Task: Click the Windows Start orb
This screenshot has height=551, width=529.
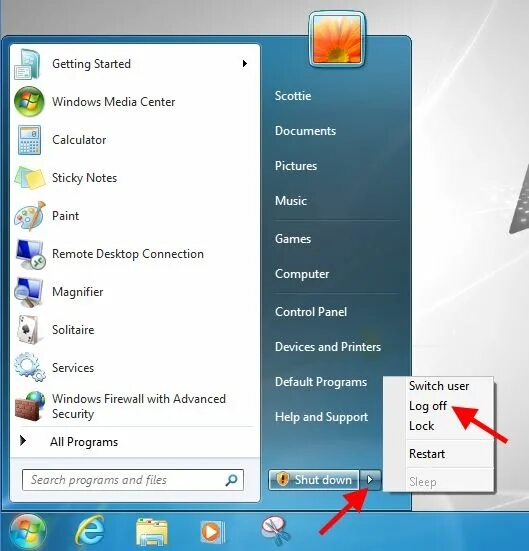Action: click(28, 531)
